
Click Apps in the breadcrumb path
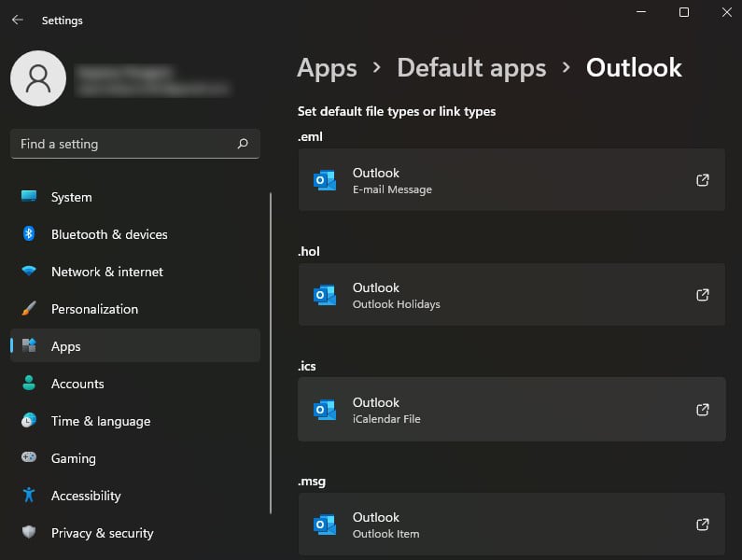[327, 68]
